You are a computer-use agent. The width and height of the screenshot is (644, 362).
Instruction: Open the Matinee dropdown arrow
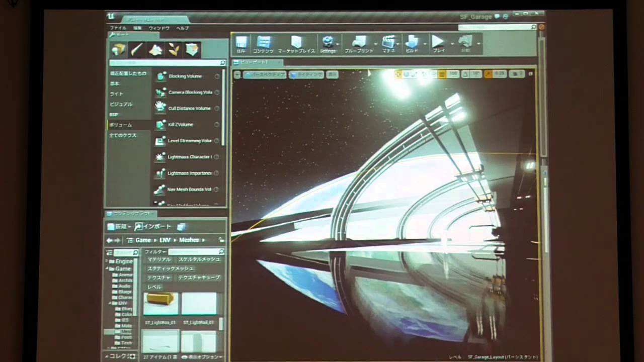(x=398, y=44)
